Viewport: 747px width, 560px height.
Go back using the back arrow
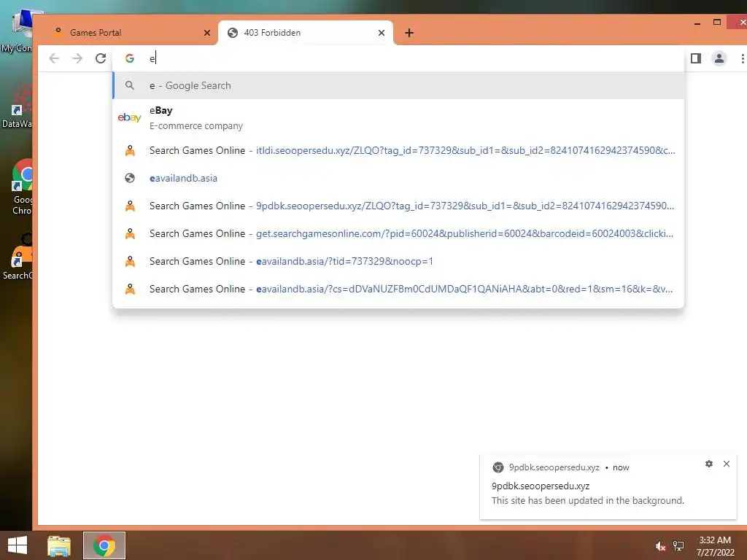[x=54, y=58]
